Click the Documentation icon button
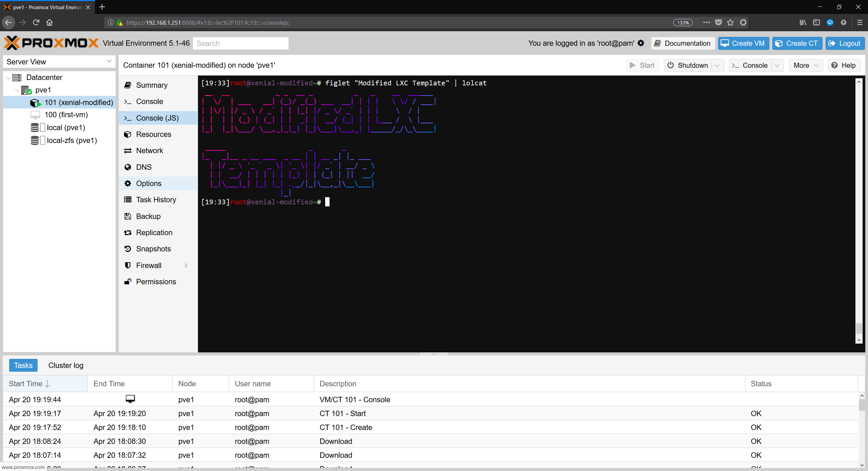868x471 pixels. tap(682, 43)
